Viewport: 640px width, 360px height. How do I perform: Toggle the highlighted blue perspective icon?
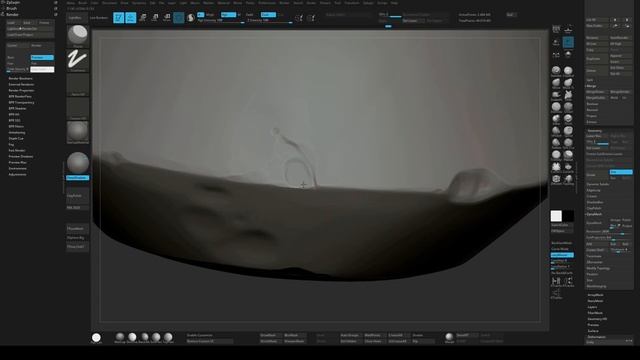point(568,42)
